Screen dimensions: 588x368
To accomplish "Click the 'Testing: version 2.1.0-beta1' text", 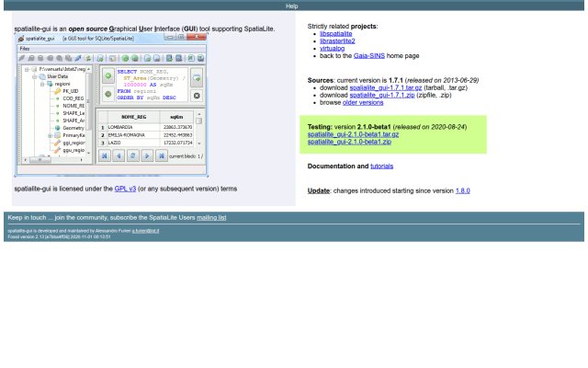I will (349, 127).
